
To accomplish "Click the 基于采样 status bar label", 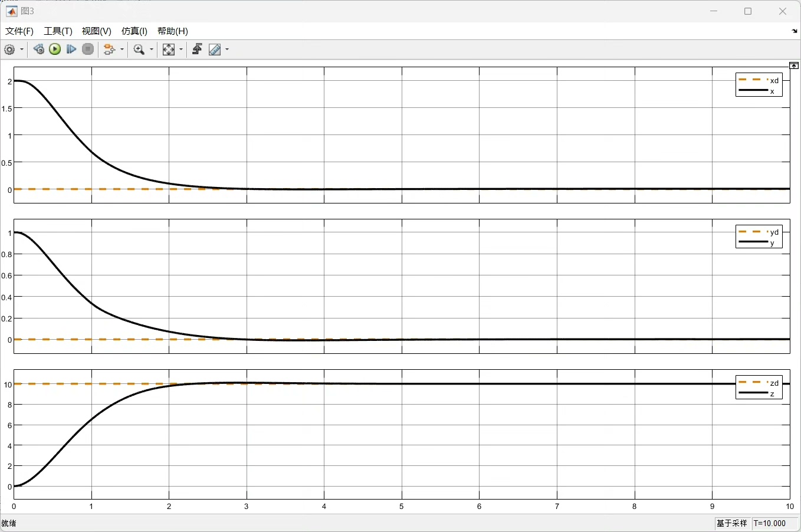I will pos(732,524).
